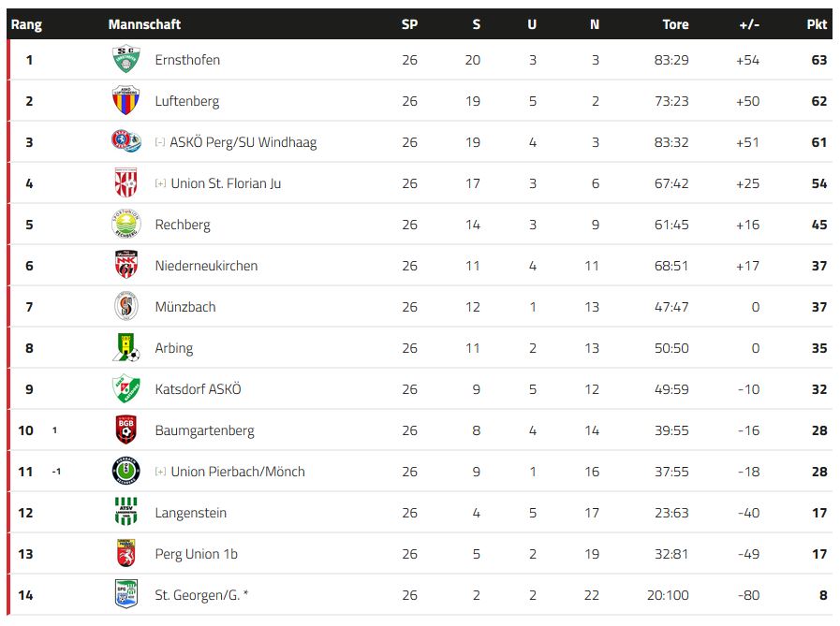840x626 pixels.
Task: Click the Rang column header
Action: tap(26, 24)
